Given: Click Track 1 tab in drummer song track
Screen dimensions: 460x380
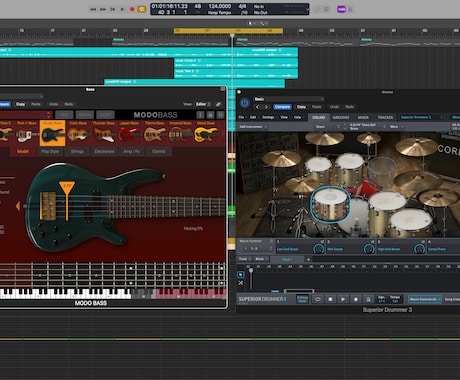Looking at the screenshot, I should (x=287, y=259).
